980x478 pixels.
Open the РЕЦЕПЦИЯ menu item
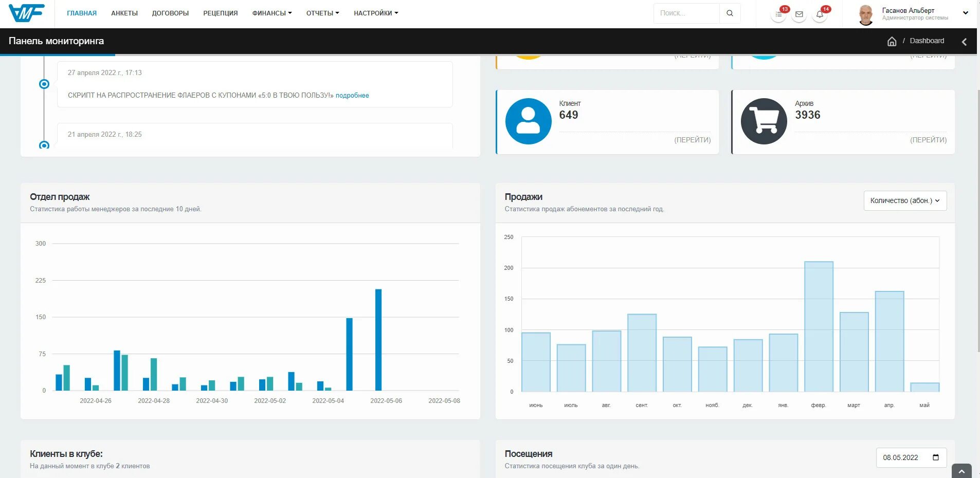(x=221, y=13)
